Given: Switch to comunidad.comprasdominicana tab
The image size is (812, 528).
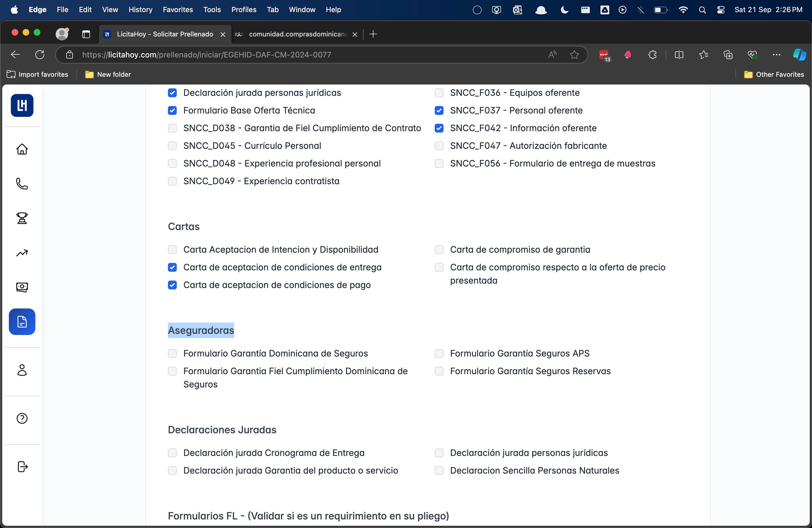Looking at the screenshot, I should click(297, 34).
